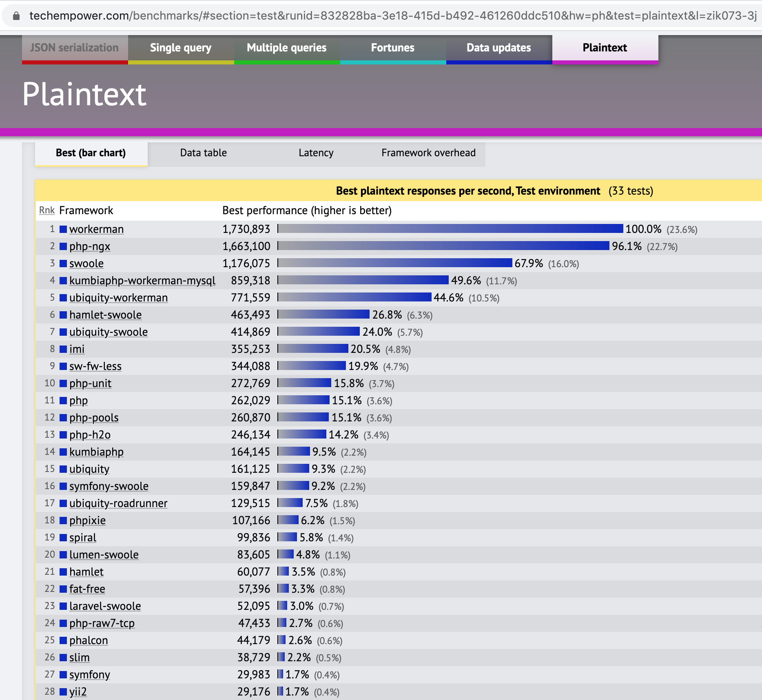Open lumen-swoole framework link
Viewport: 762px width, 700px height.
click(104, 555)
